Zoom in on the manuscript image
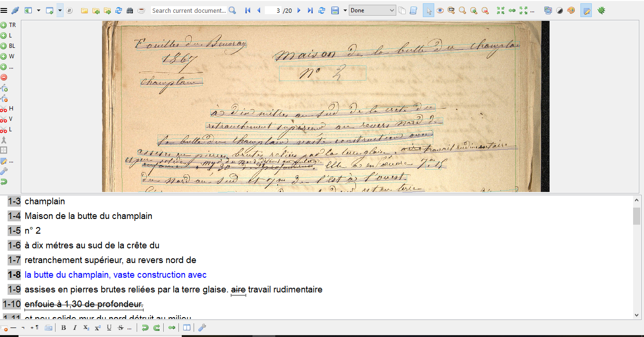Screen dimensions: 644x337 [474, 9]
